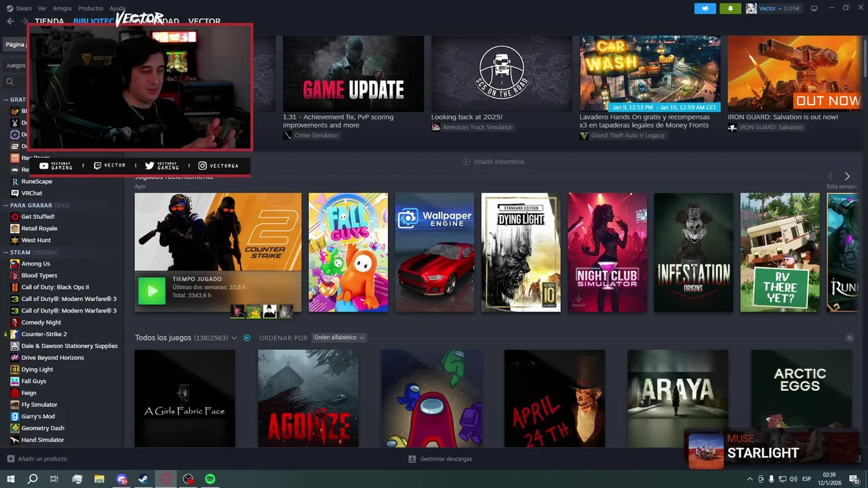868x488 pixels.
Task: Click the RuneScape sidebar icon
Action: click(15, 182)
